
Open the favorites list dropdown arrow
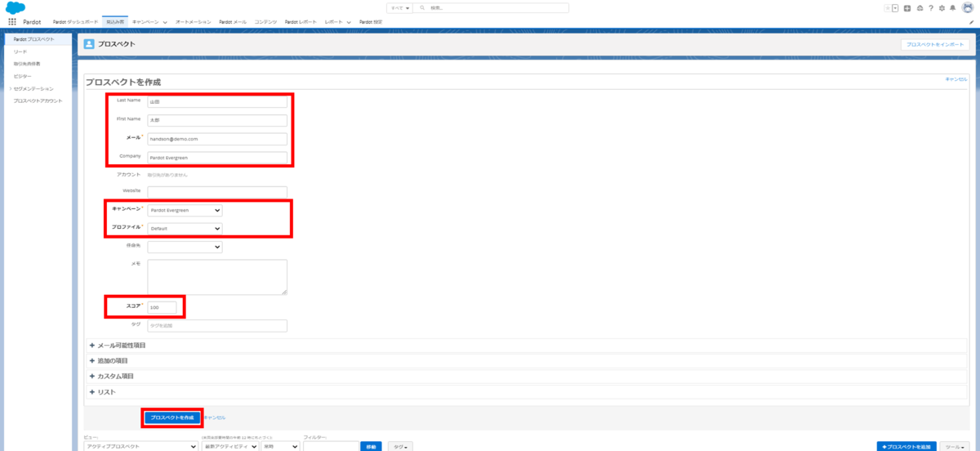point(895,7)
